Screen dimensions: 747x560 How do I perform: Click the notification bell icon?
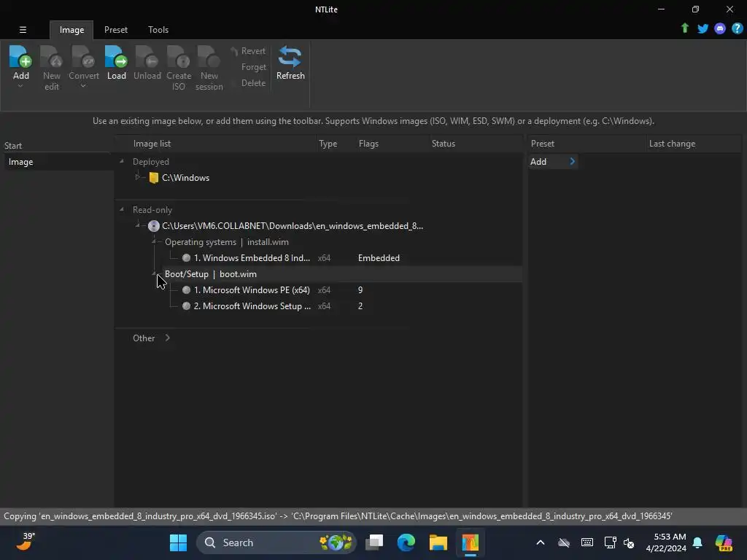[697, 542]
